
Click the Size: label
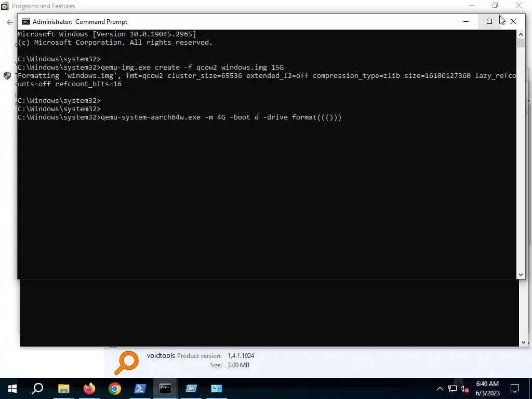tap(216, 365)
